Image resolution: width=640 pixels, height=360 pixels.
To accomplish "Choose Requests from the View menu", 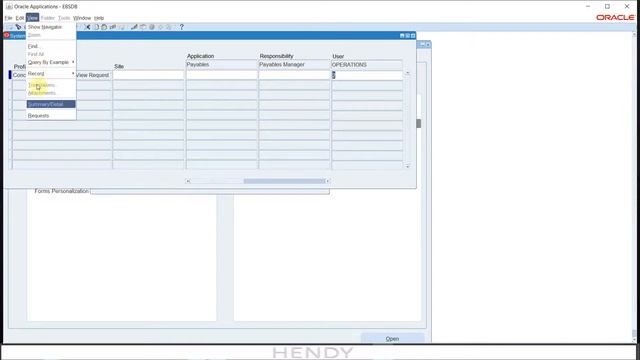I will pos(51,116).
